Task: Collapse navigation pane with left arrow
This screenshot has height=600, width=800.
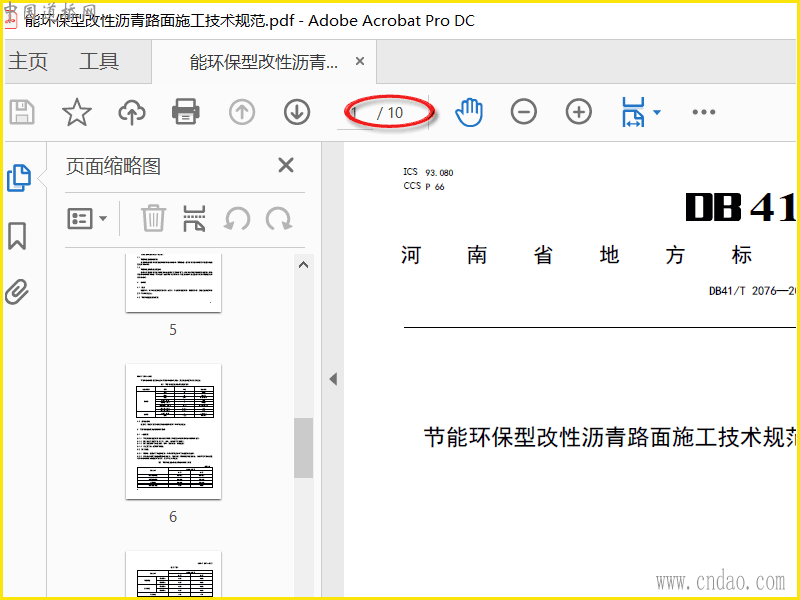Action: pyautogui.click(x=333, y=379)
